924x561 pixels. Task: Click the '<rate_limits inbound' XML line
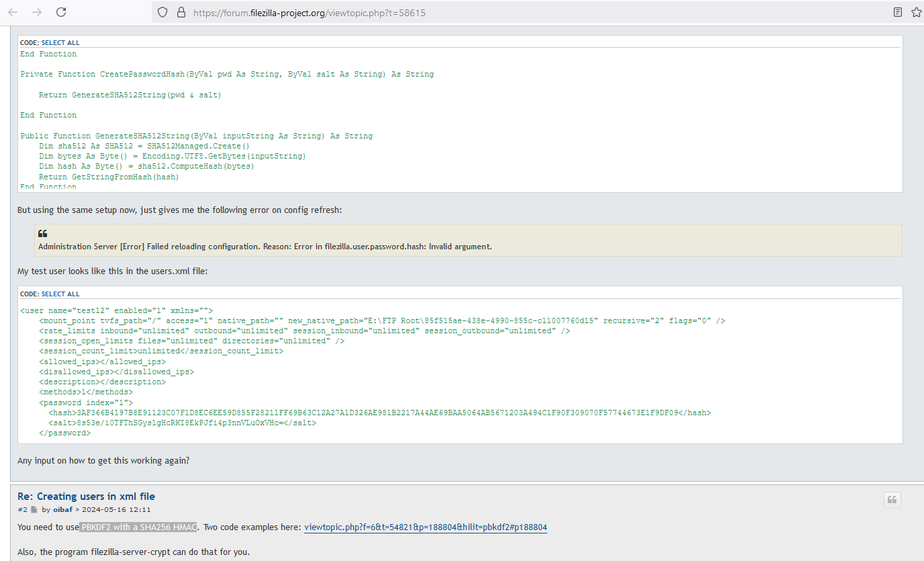coord(304,331)
